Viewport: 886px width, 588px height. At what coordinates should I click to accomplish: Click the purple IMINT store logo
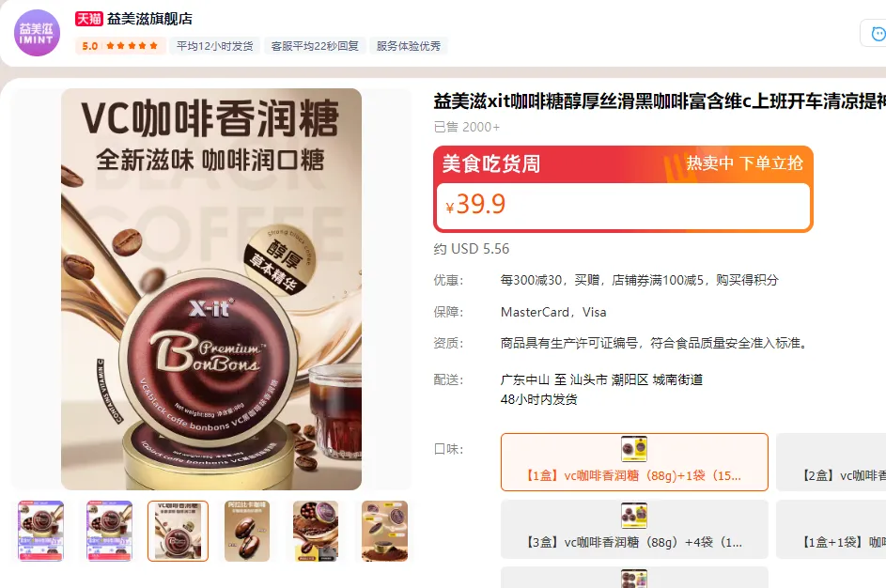tap(37, 33)
